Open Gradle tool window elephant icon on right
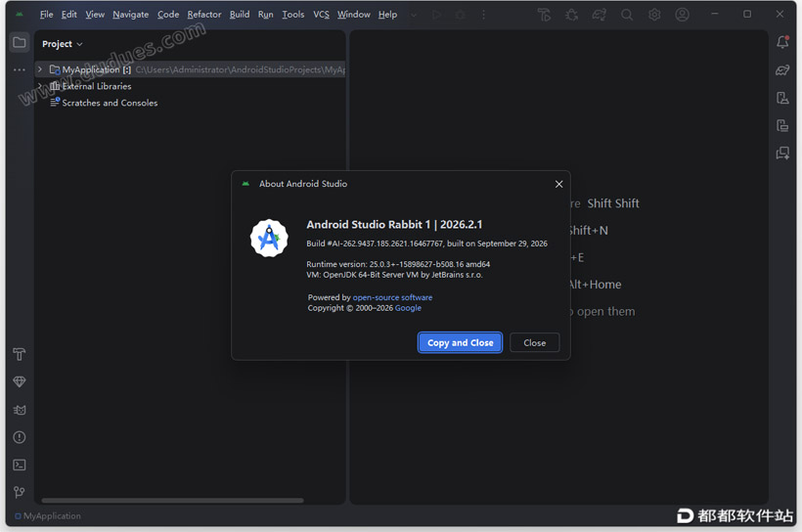 [782, 70]
